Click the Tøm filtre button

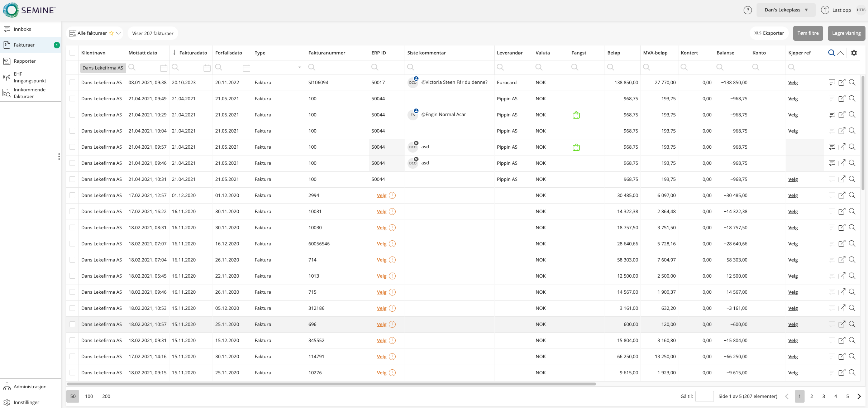[808, 33]
